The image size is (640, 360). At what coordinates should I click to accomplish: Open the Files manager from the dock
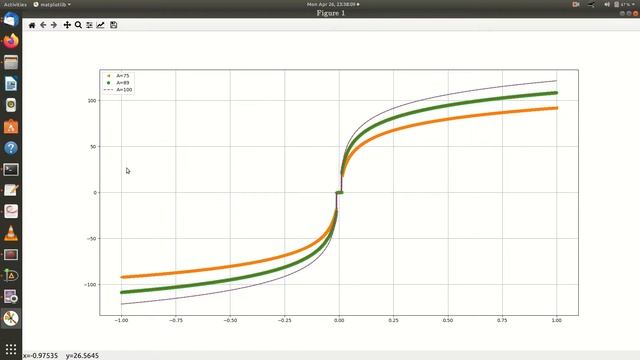click(x=11, y=62)
